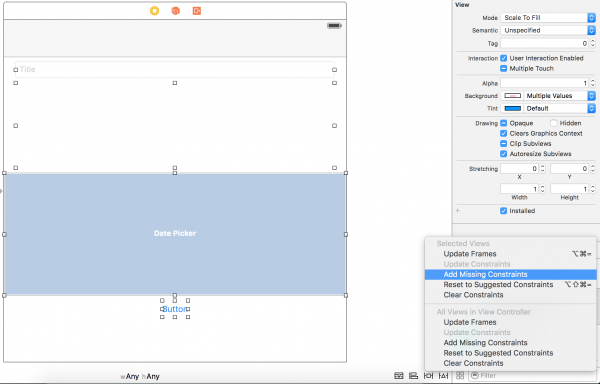Click the grid view icon beside Filter
This screenshot has height=384, width=600.
pos(460,376)
